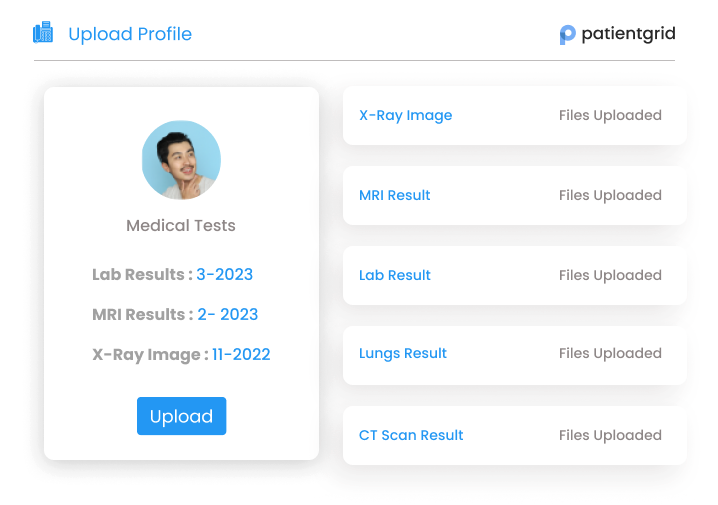Click the patientgrid brand name text

628,34
